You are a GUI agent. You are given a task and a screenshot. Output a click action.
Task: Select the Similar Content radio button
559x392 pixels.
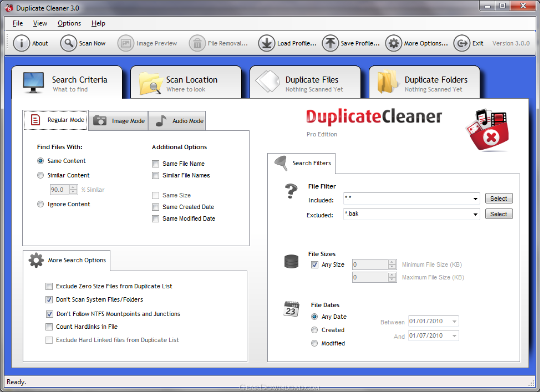40,175
